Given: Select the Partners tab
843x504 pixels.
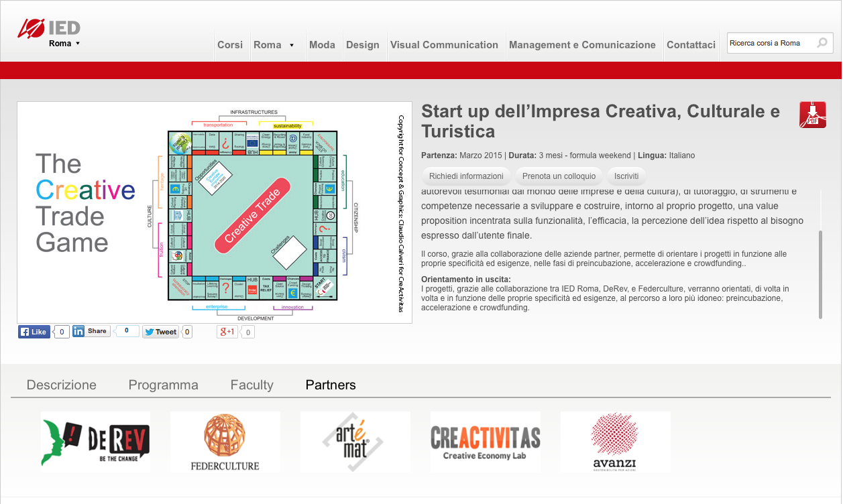Looking at the screenshot, I should (331, 385).
